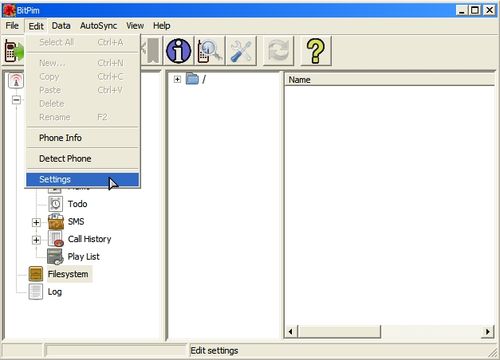Open Help with the question mark icon

pos(316,51)
